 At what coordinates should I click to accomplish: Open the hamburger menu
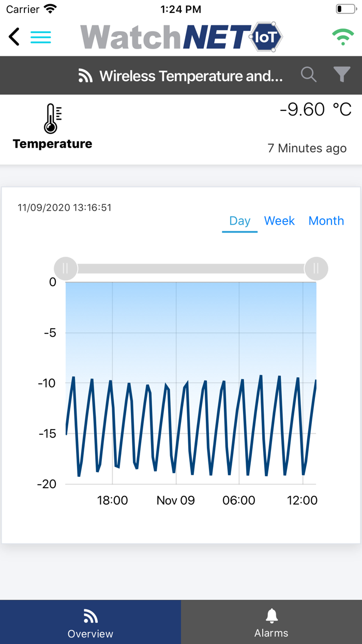tap(40, 37)
